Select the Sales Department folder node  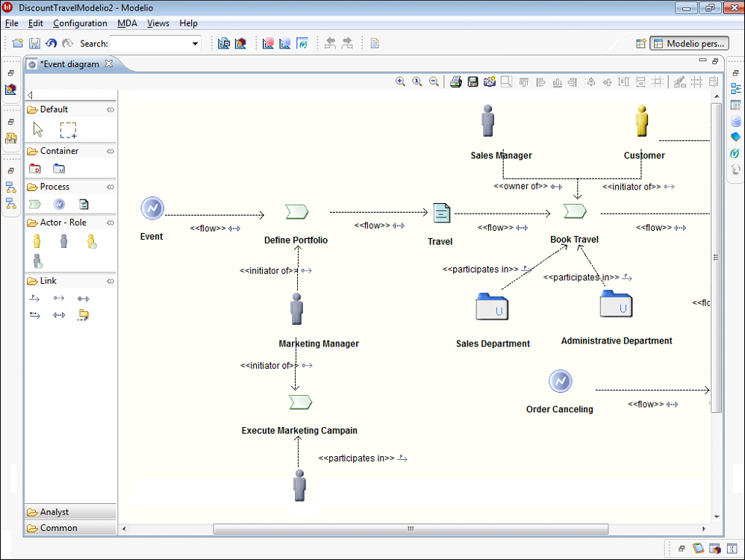[x=492, y=307]
